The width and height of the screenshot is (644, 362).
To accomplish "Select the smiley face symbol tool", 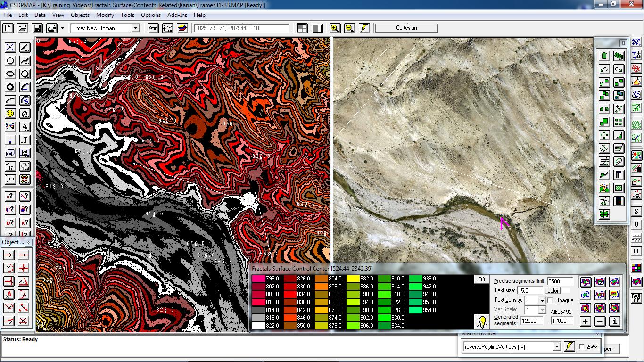I will [10, 114].
